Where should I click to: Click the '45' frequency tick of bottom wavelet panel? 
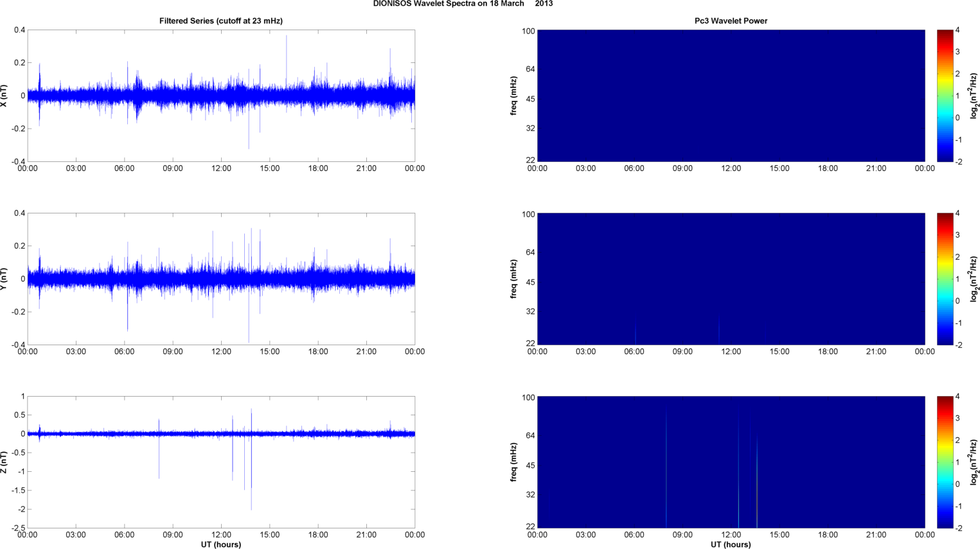tap(530, 465)
